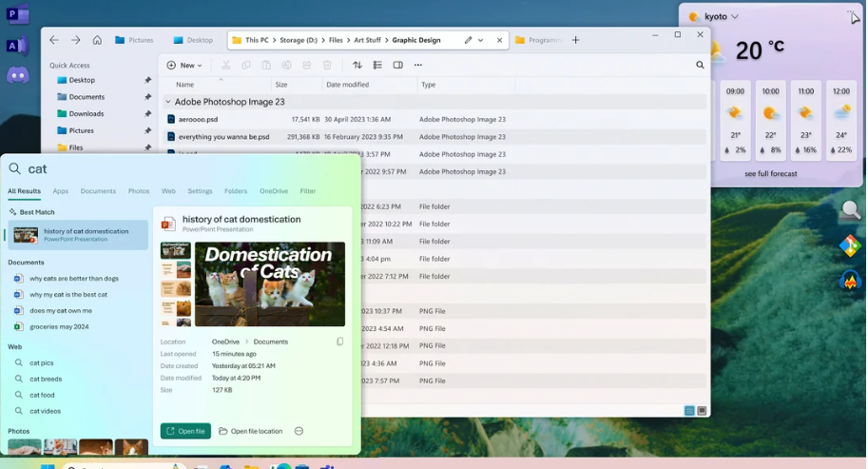Viewport: 868px width, 469px height.
Task: Click Open file location
Action: (251, 431)
